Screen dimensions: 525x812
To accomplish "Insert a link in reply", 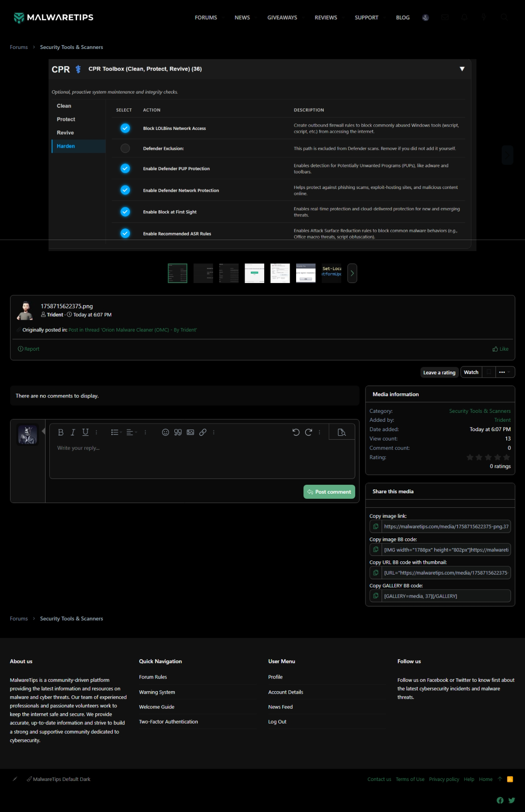I will pos(203,432).
